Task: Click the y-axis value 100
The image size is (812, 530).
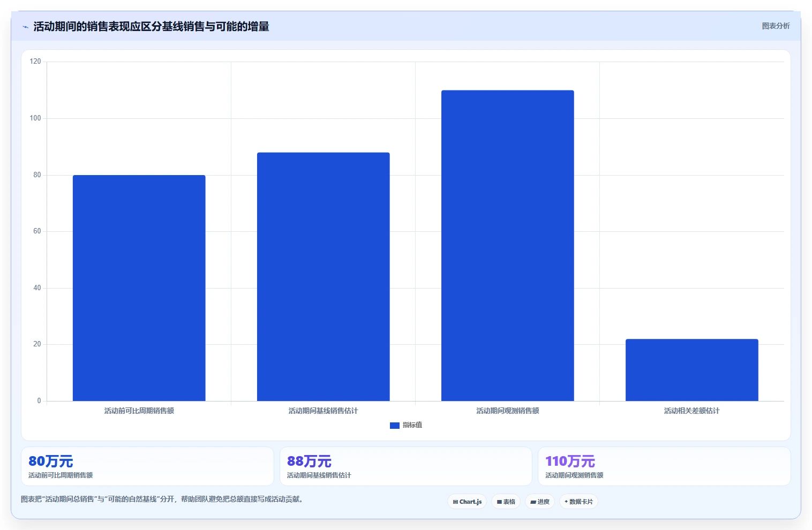Action: (x=35, y=118)
